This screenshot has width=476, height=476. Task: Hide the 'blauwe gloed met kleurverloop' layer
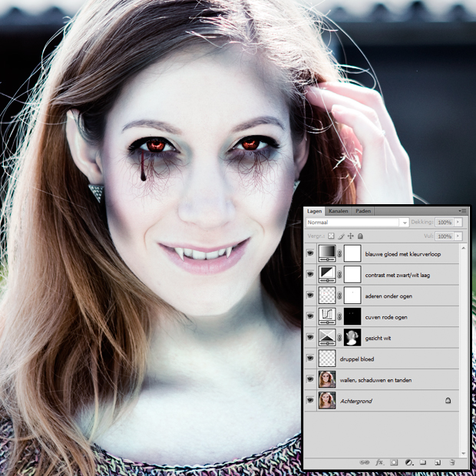(x=310, y=253)
